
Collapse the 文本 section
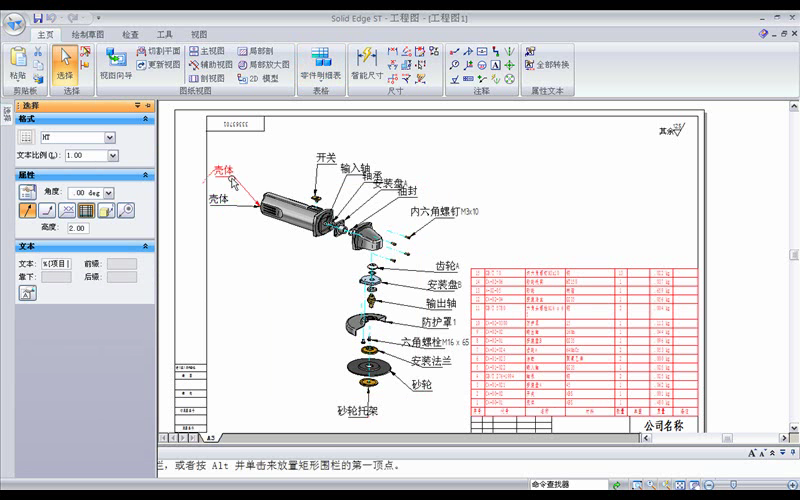145,246
